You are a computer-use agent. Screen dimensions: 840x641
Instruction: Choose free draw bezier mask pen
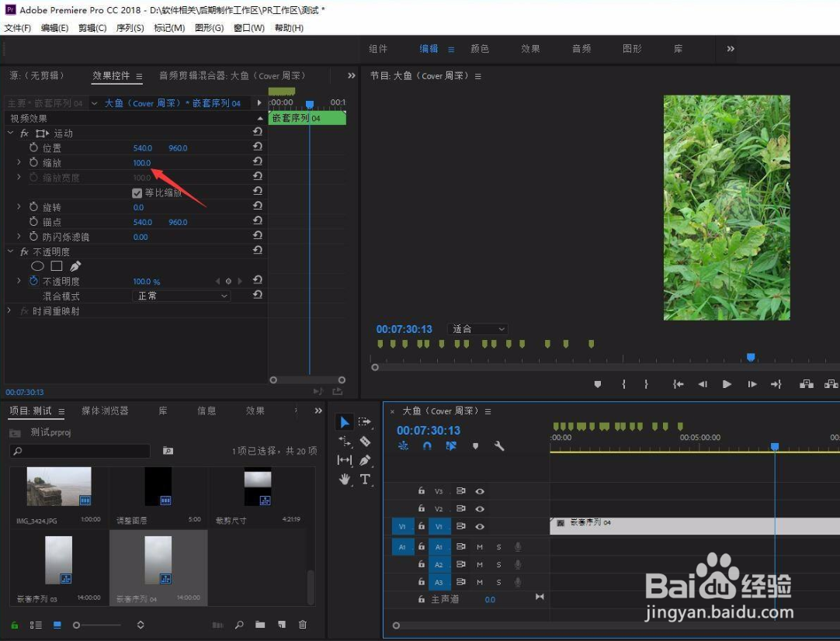75,265
